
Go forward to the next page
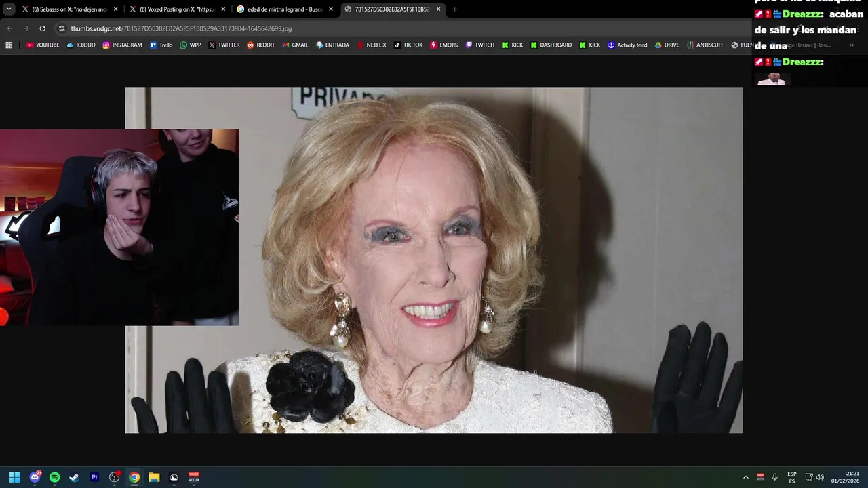pos(26,28)
